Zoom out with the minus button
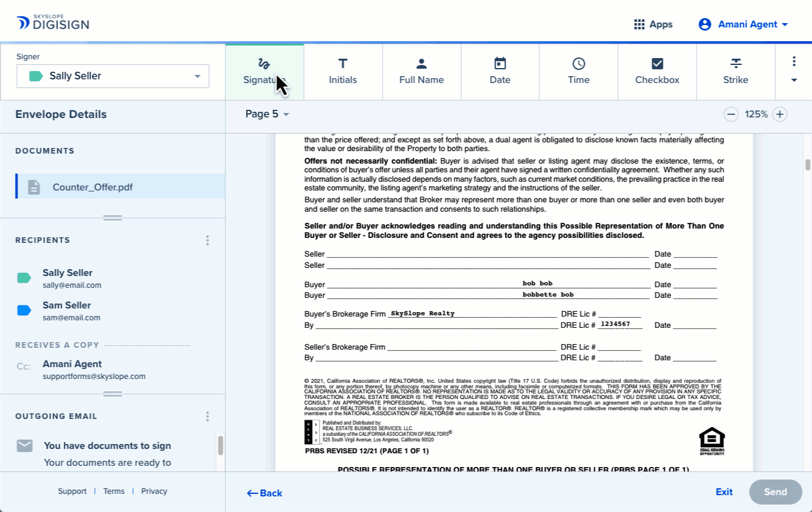Viewport: 812px width, 512px height. [731, 114]
